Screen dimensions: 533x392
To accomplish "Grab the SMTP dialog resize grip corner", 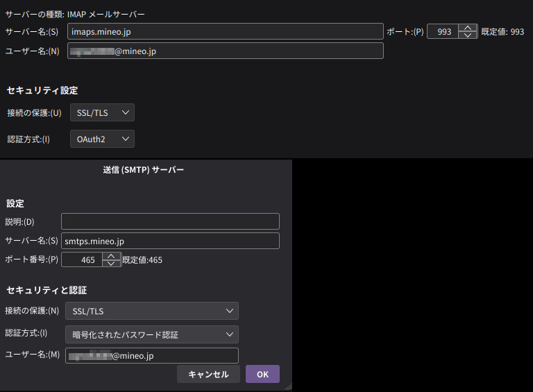I will [288, 386].
